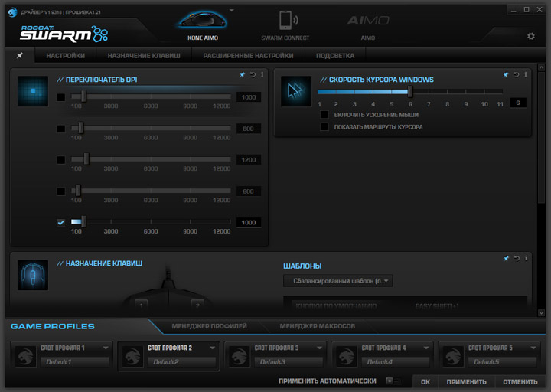Click the Roccat icon of profile slot 1
This screenshot has height=392, width=551.
[26, 356]
